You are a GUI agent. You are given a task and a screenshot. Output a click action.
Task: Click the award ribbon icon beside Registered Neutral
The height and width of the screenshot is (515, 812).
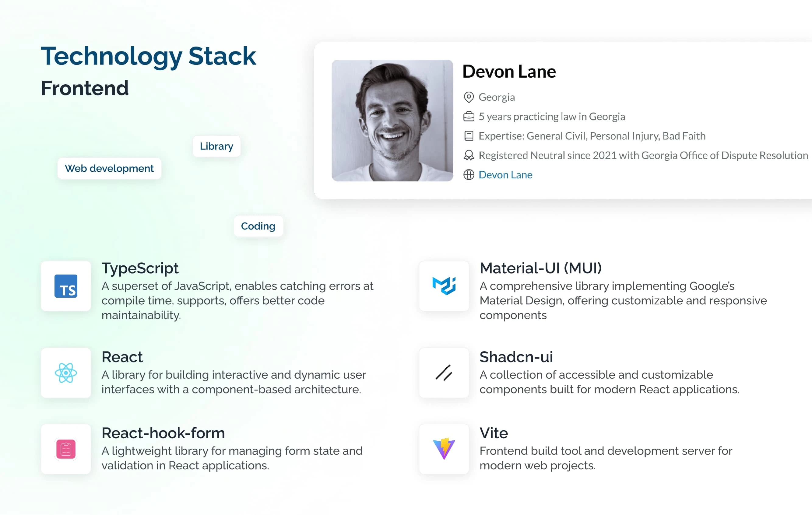pos(469,155)
